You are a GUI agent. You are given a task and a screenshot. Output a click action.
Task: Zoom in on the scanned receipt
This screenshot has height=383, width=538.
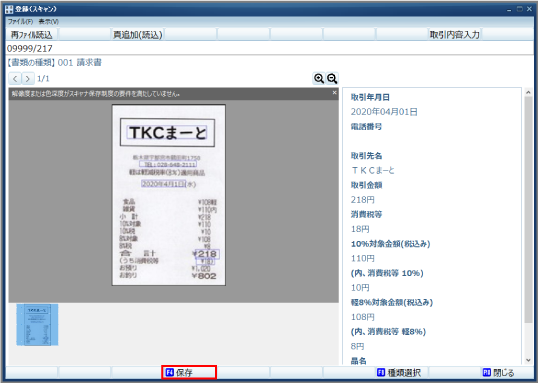[319, 79]
